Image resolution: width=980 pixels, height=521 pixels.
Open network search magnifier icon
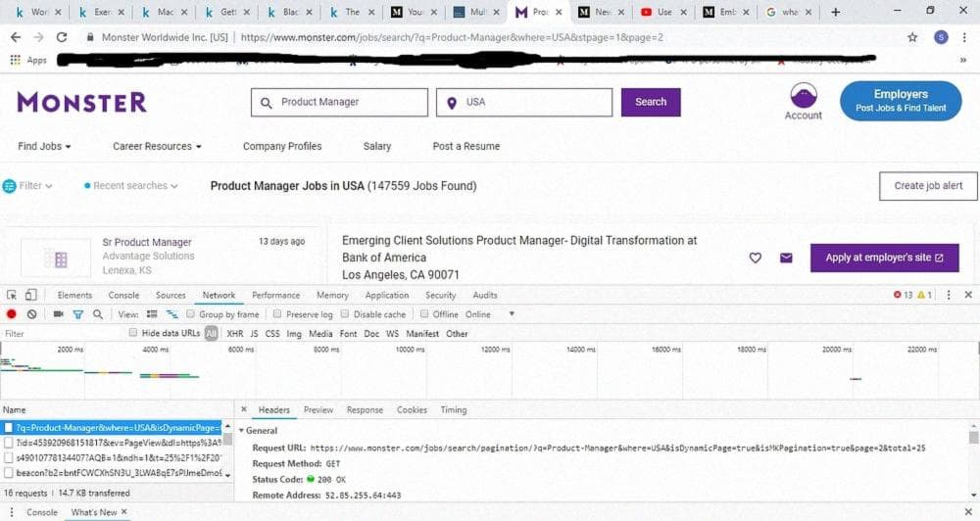coord(97,314)
